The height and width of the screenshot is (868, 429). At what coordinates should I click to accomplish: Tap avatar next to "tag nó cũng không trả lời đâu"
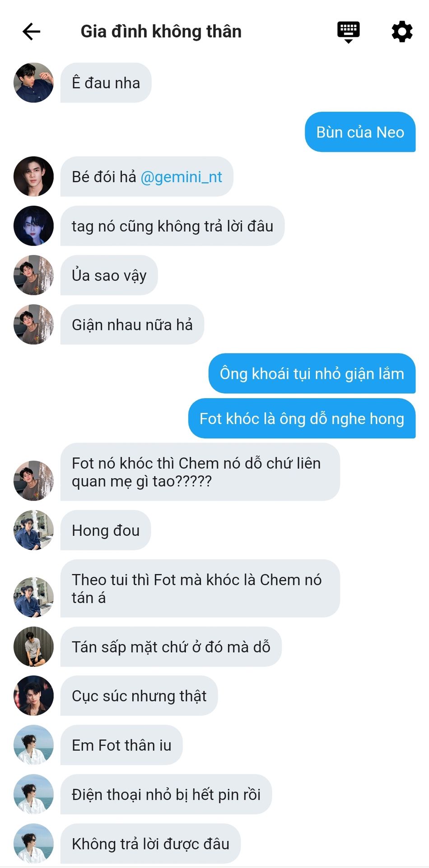(x=33, y=226)
